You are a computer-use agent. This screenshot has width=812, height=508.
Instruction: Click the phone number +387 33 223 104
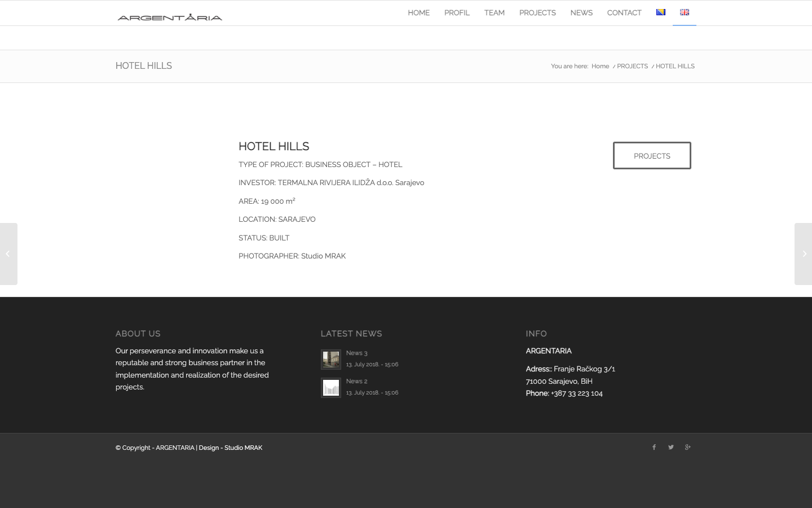pos(576,393)
